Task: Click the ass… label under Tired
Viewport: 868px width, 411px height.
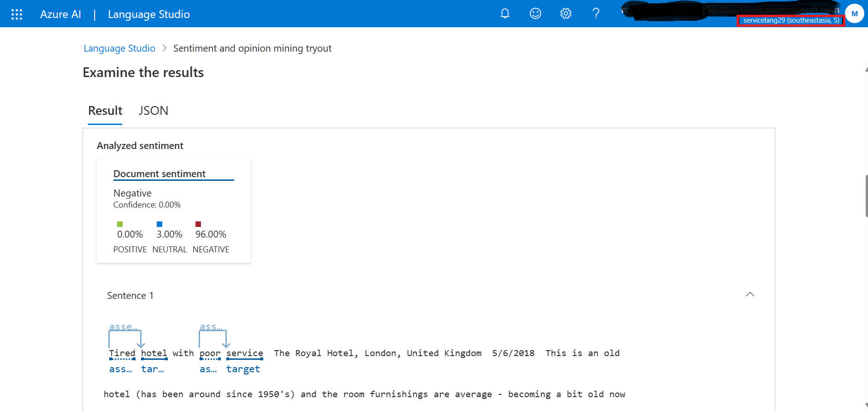Action: (120, 369)
